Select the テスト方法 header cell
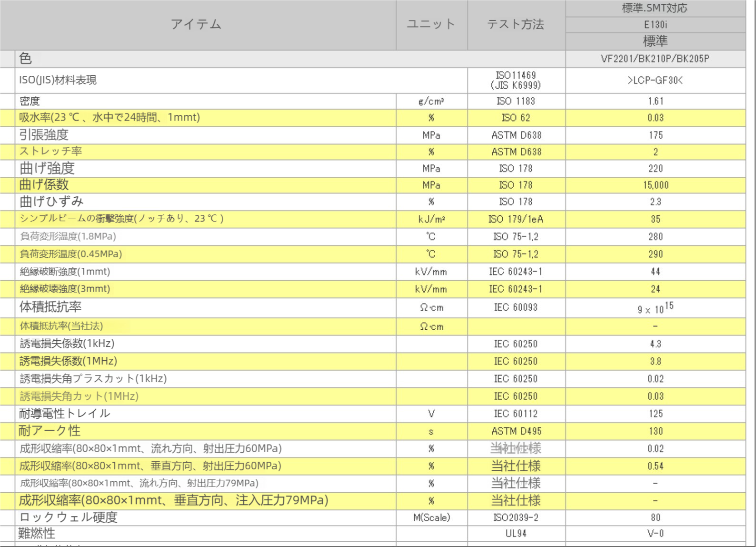Image resolution: width=756 pixels, height=547 pixels. click(x=516, y=24)
